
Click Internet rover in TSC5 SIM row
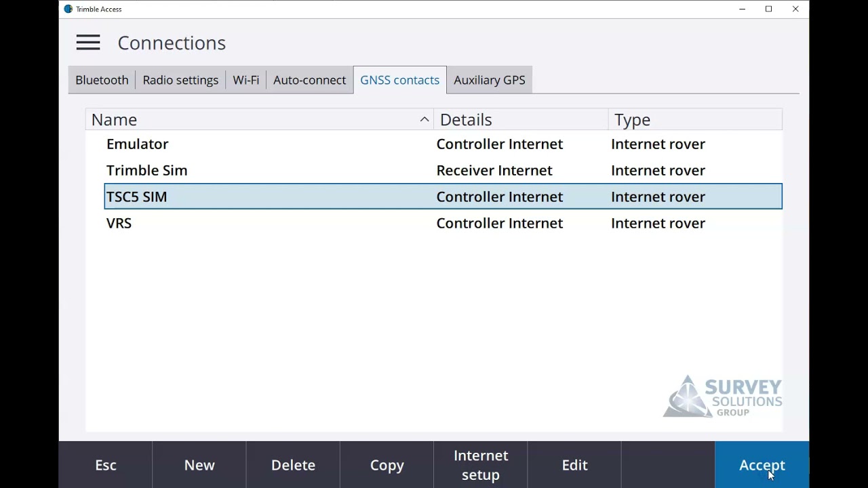tap(658, 197)
